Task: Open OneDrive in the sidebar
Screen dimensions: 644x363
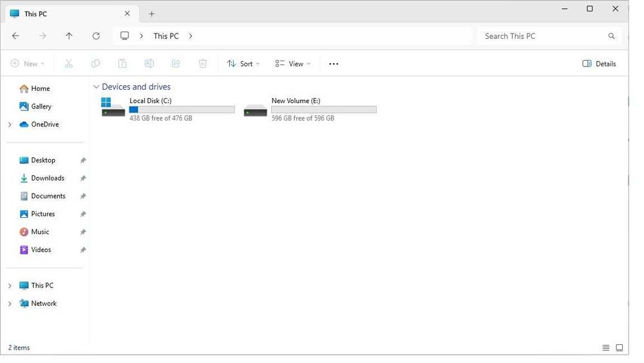Action: (x=45, y=124)
